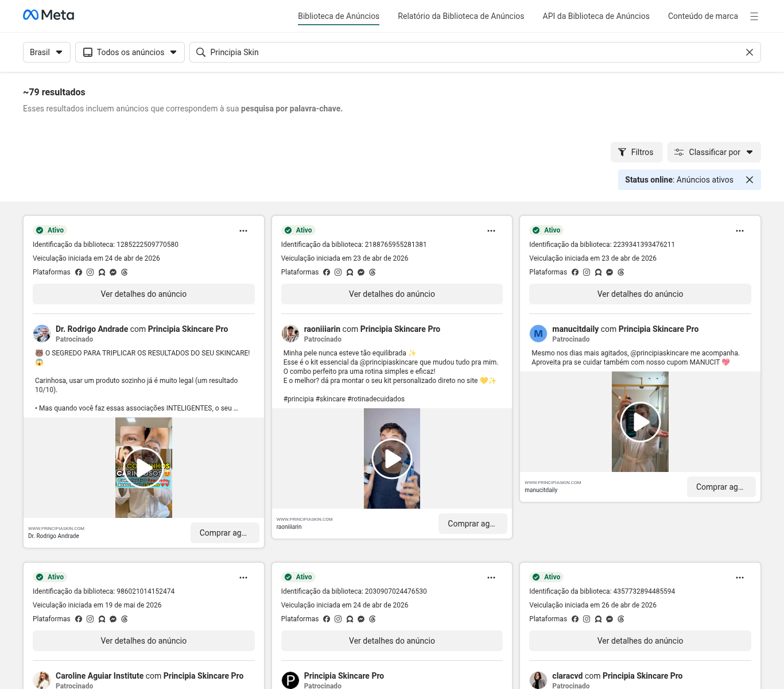Screen dimensions: 784x689
Task: Play the raoniiiarin ad video
Action: coord(392,459)
